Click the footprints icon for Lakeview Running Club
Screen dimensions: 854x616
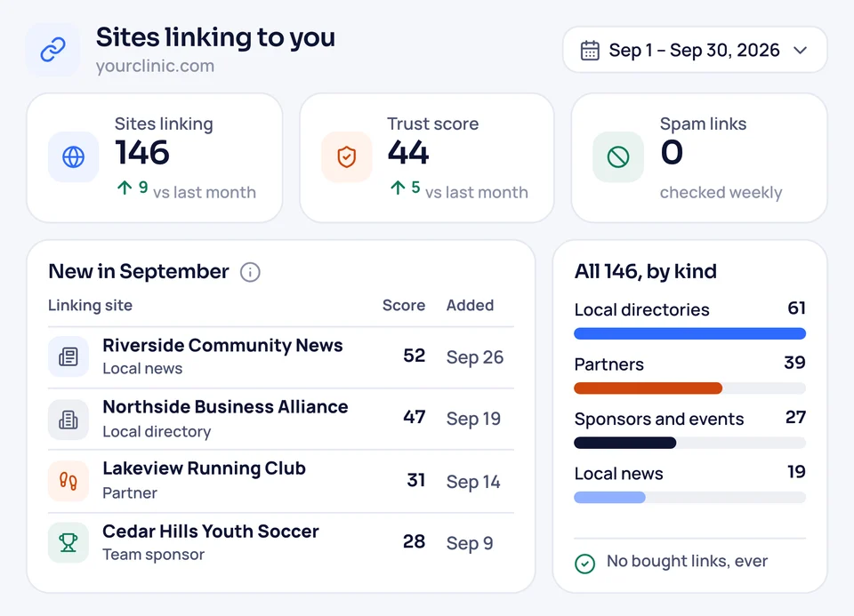[x=68, y=481]
